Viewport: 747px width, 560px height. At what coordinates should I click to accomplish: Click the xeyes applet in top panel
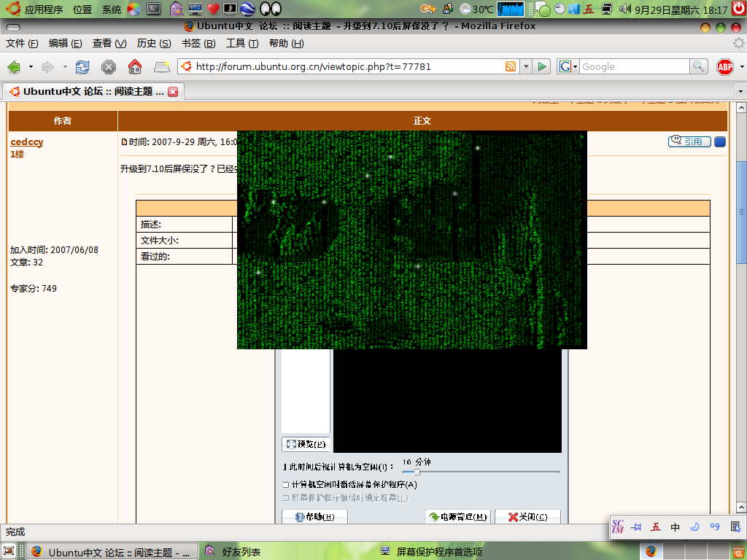271,9
